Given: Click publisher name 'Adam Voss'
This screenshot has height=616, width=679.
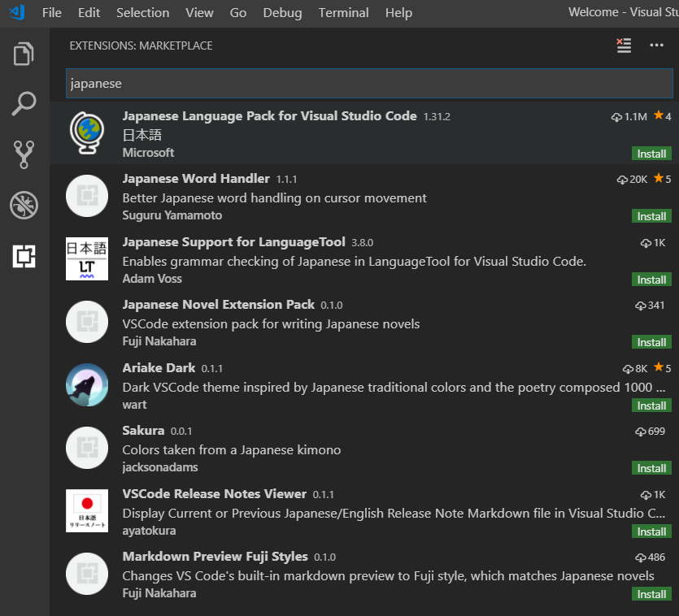Looking at the screenshot, I should 152,279.
